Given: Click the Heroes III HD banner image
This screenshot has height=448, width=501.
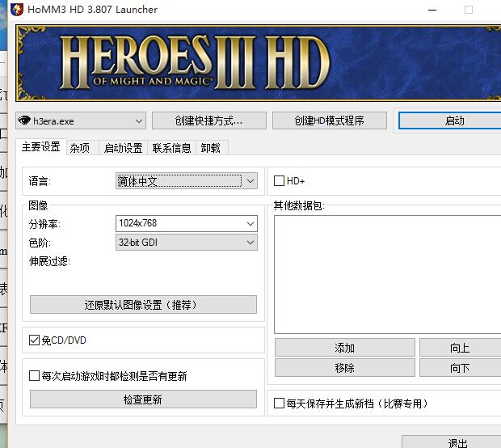Looking at the screenshot, I should pos(258,63).
